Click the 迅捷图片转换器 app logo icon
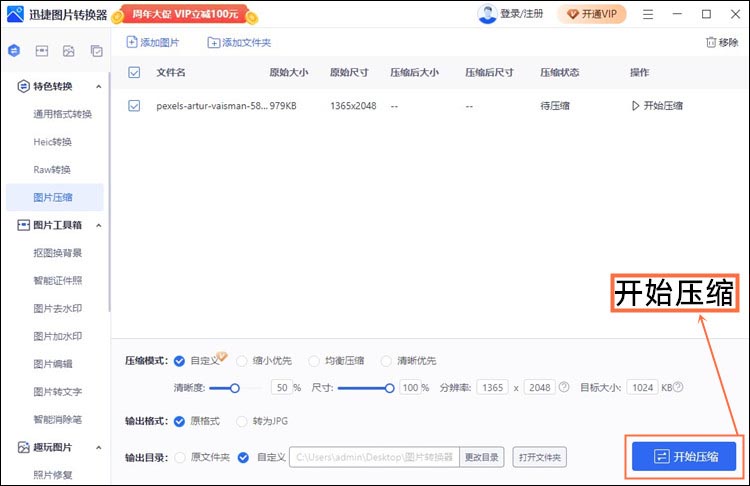Screen dimensions: 750x486 [x=15, y=14]
